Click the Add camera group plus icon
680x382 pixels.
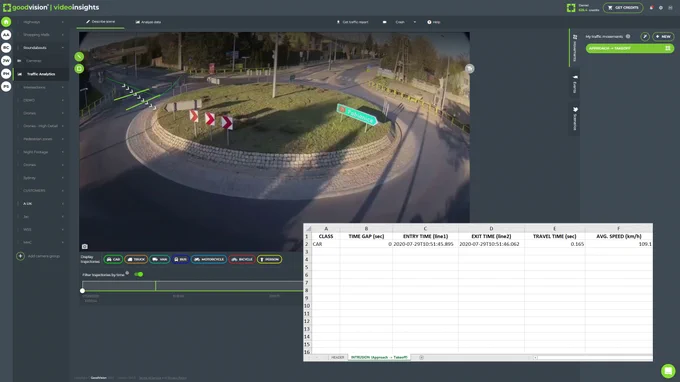tap(20, 256)
